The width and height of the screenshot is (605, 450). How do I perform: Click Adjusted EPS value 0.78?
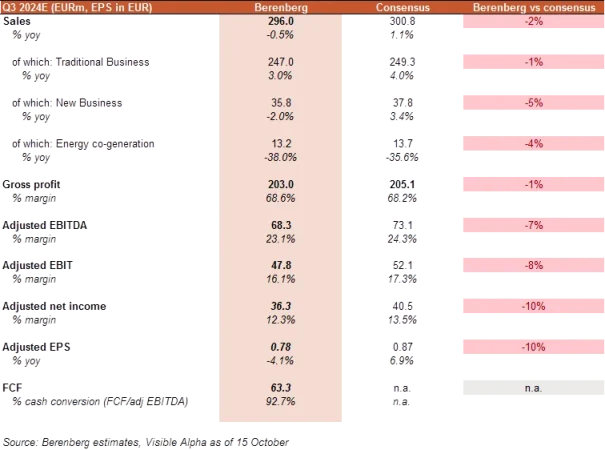tap(280, 347)
